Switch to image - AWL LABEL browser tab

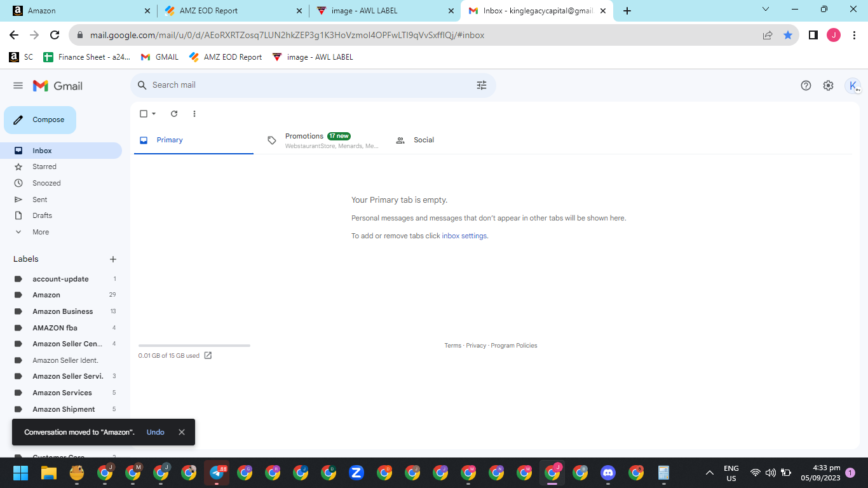384,11
